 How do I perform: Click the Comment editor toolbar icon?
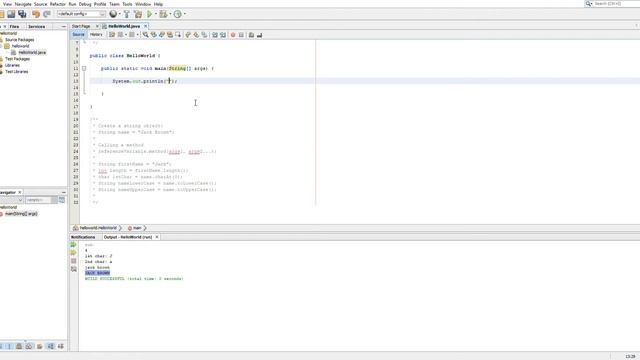251,35
